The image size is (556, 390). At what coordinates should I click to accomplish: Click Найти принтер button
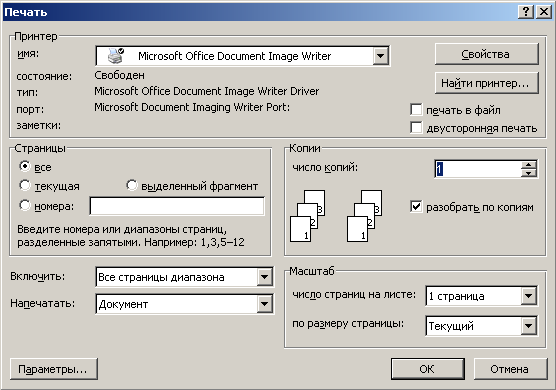click(486, 83)
